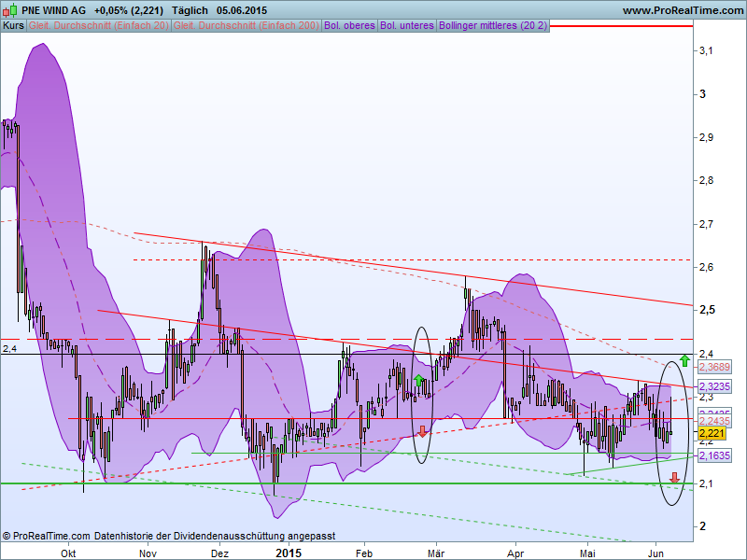Screen dimensions: 747x560
Task: Click the red 2,2435 price label
Action: point(714,421)
